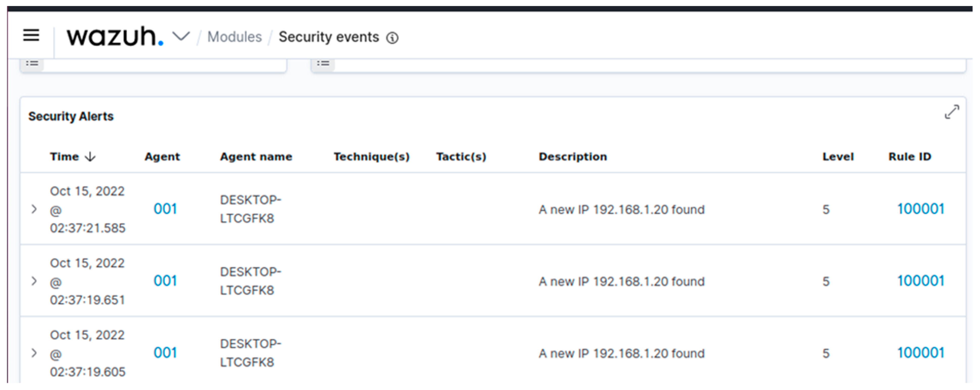Click right panel legend list icon
980x390 pixels.
coord(323,64)
